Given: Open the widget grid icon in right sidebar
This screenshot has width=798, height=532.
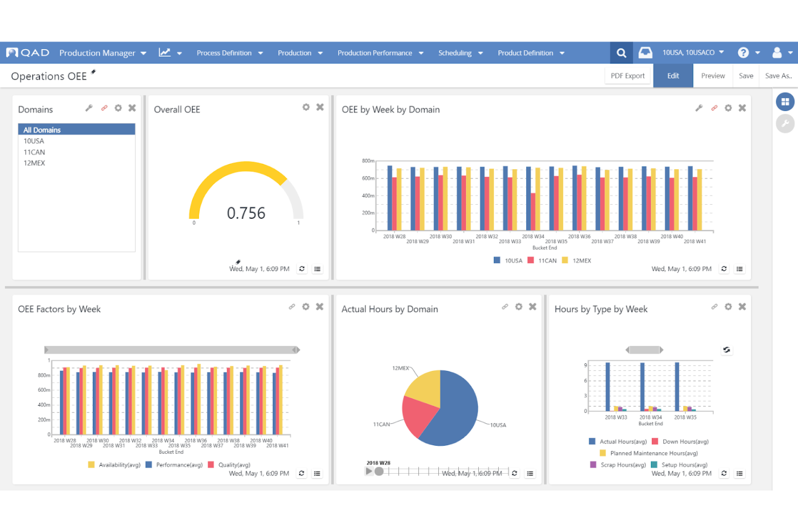Looking at the screenshot, I should click(785, 101).
